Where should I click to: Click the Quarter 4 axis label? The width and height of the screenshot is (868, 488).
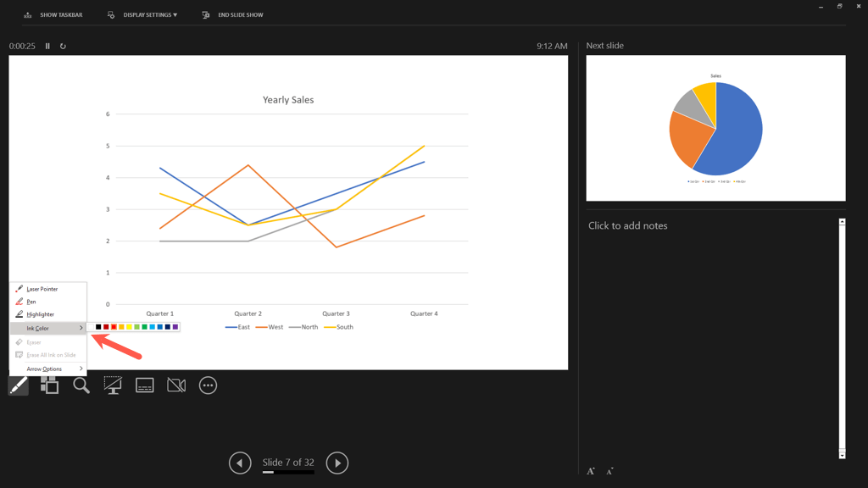[x=424, y=313]
